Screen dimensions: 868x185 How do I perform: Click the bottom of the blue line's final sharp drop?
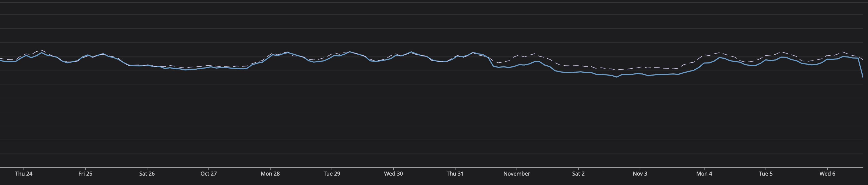[x=863, y=78]
